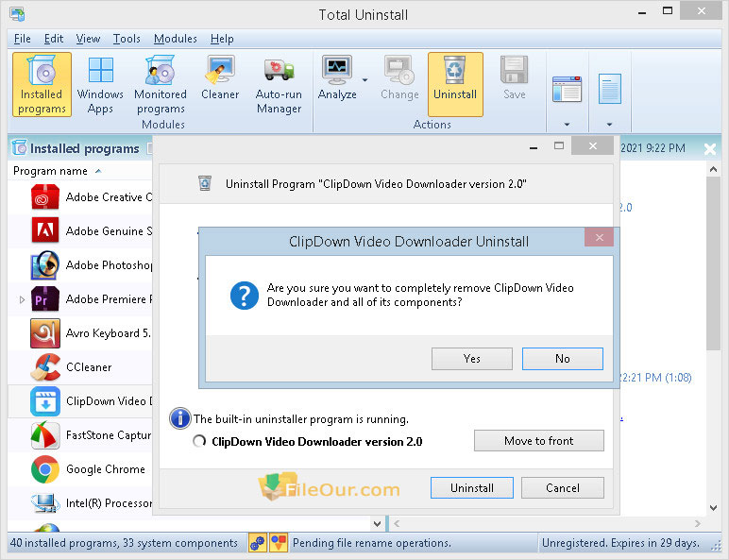Screen dimensions: 729x560
Task: Click the Change action icon
Action: (x=399, y=70)
